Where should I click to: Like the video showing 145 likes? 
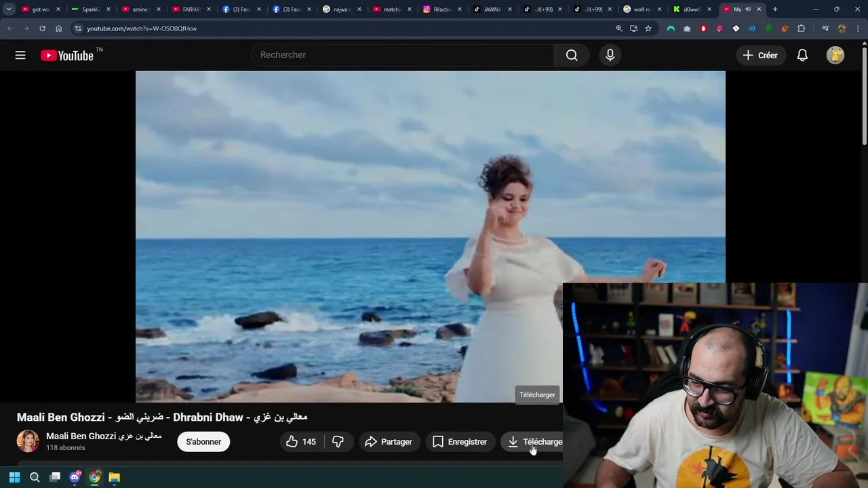[301, 442]
